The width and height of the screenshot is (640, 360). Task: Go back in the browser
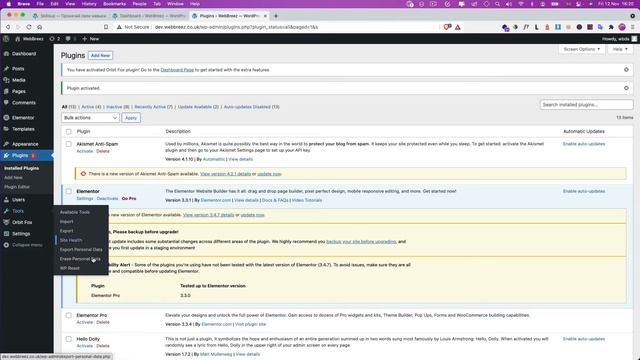[8, 27]
